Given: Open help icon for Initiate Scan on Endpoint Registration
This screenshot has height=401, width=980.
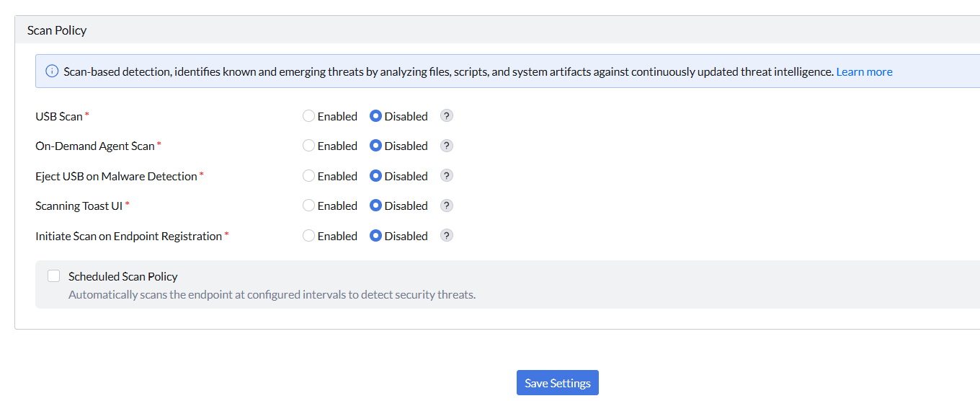Looking at the screenshot, I should coord(447,236).
